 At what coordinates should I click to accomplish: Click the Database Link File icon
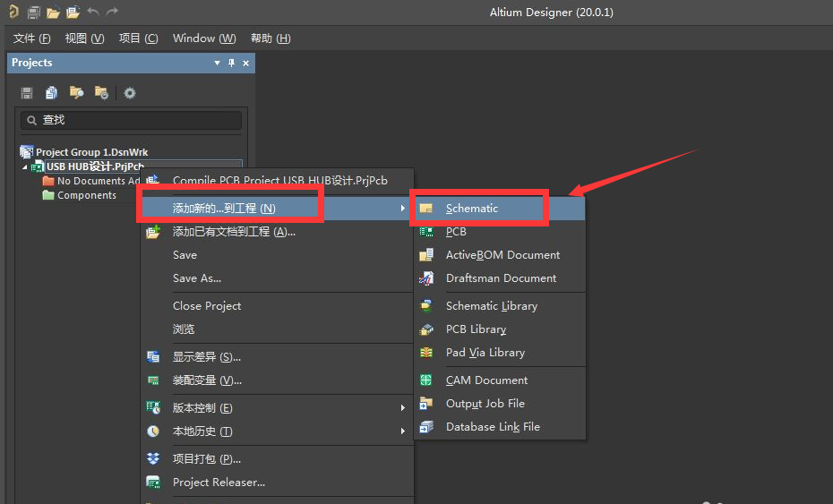point(426,426)
